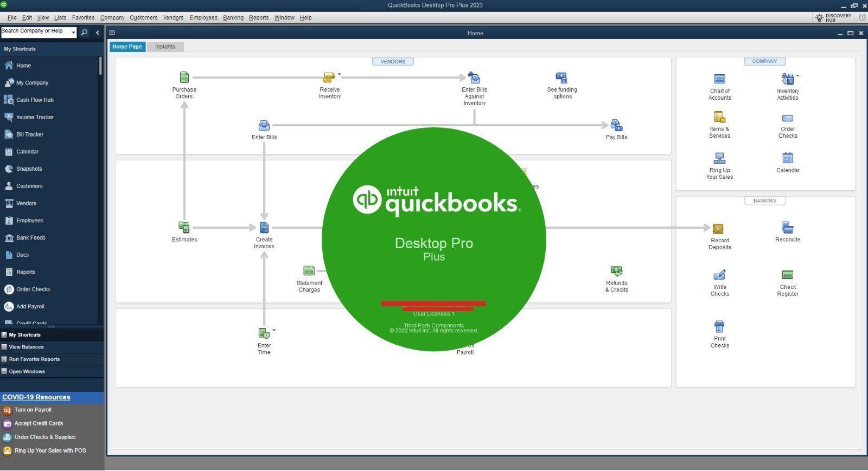868x471 pixels.
Task: Open the Reconcile icon
Action: click(x=787, y=227)
